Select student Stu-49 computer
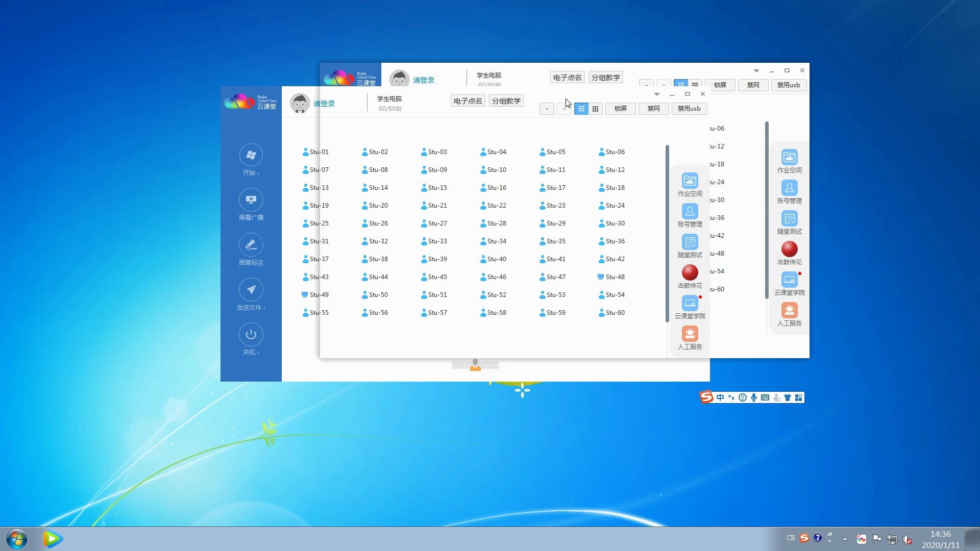 point(315,295)
